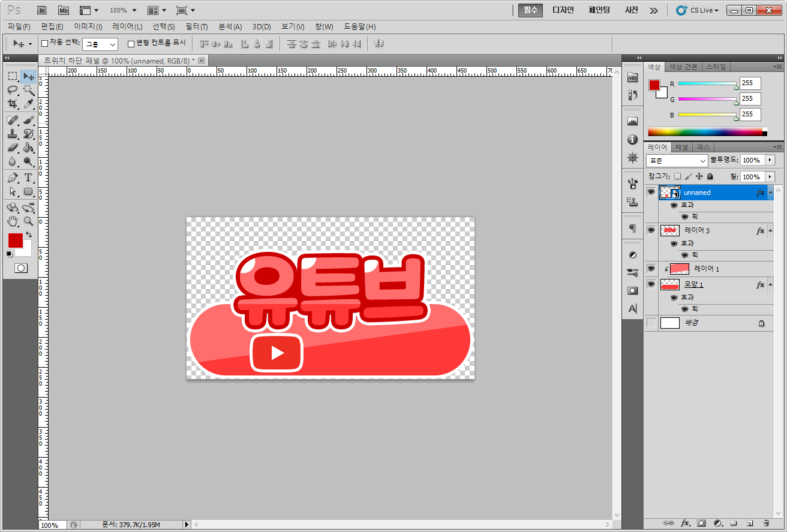The width and height of the screenshot is (787, 532).
Task: Select the Blur tool
Action: click(x=13, y=161)
